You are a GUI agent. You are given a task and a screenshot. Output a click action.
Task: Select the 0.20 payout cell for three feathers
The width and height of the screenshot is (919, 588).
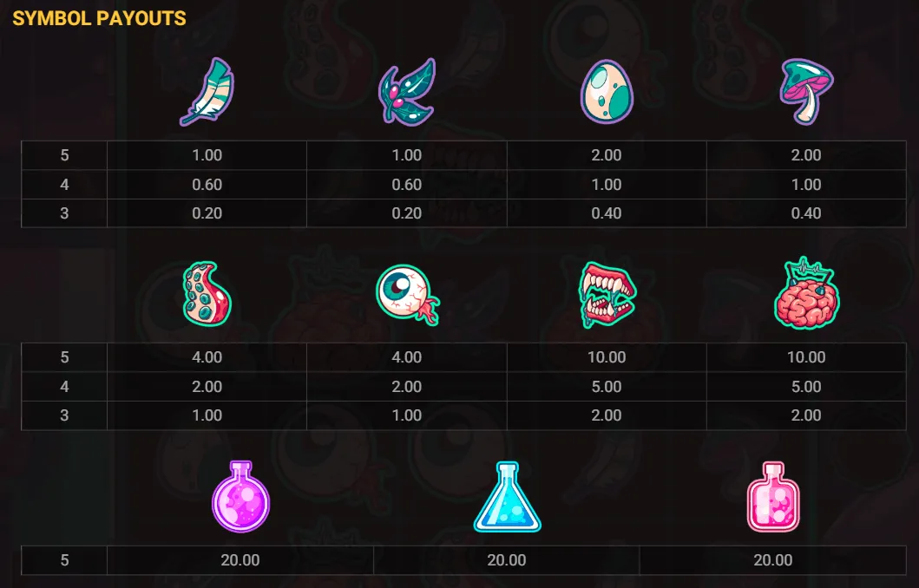pyautogui.click(x=206, y=213)
